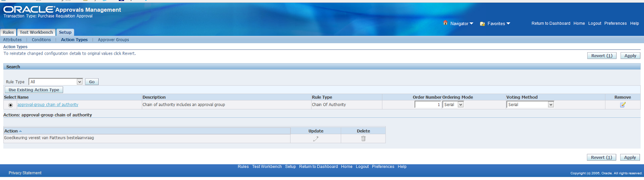Open the Ordering Mode Serial dropdown
Image resolution: width=644 pixels, height=180 pixels.
pos(453,104)
